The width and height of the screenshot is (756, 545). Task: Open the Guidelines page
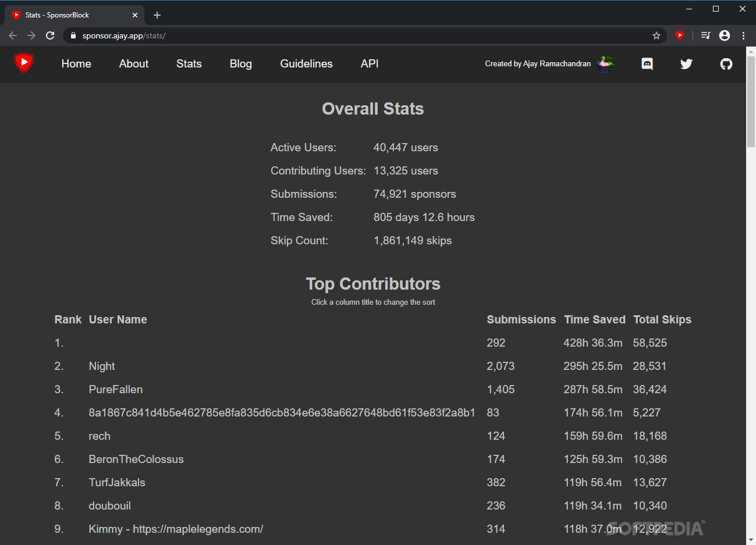pyautogui.click(x=307, y=64)
